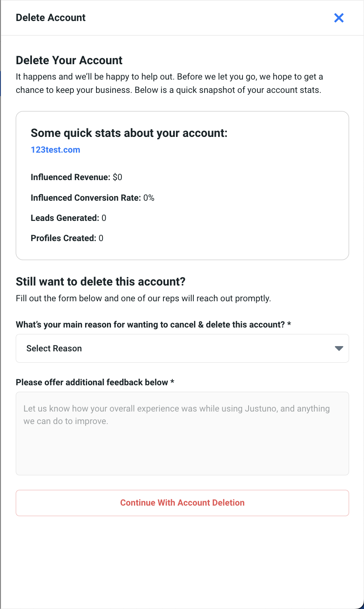
Task: Click the Still want to delete heading
Action: pos(100,281)
